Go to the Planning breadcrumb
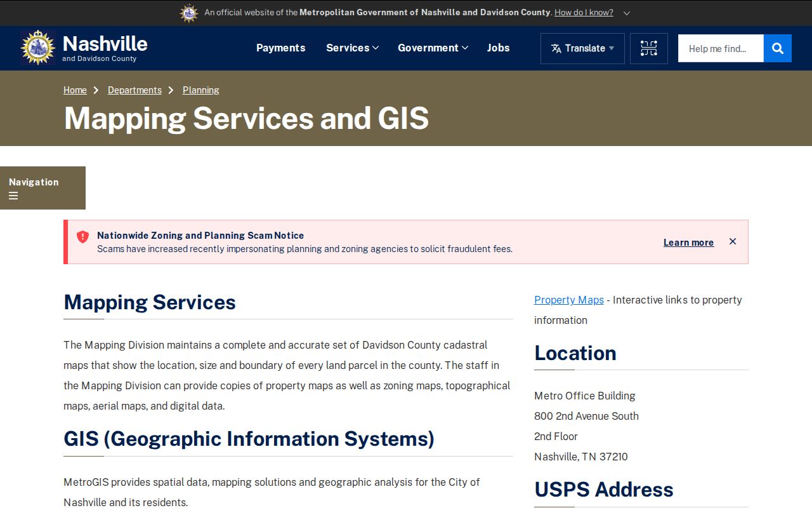 (x=201, y=90)
